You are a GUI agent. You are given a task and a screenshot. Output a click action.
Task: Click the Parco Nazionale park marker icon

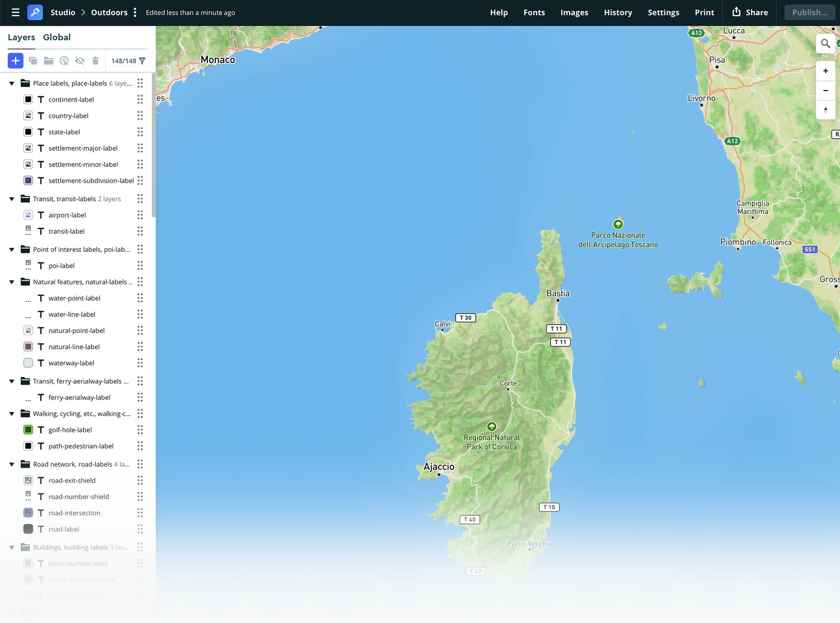(x=618, y=224)
